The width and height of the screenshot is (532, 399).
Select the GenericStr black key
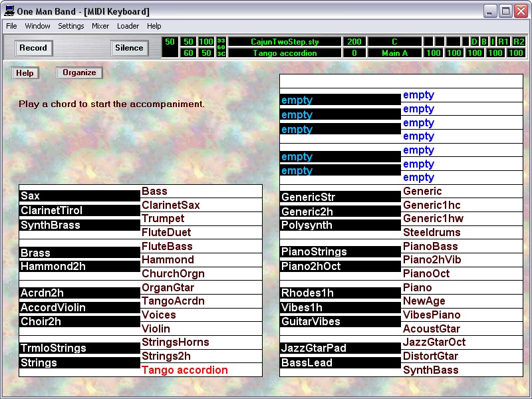coord(340,197)
